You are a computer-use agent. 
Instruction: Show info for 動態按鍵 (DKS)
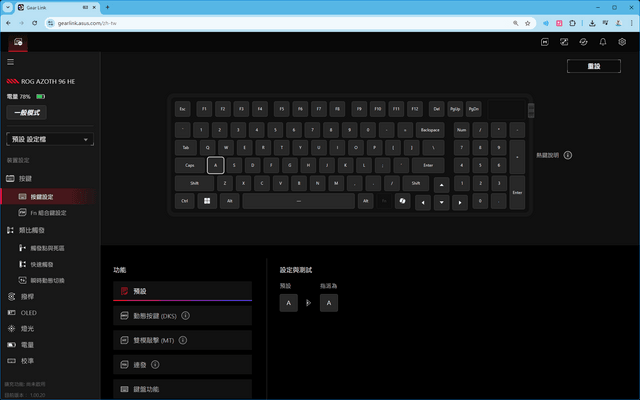(185, 316)
